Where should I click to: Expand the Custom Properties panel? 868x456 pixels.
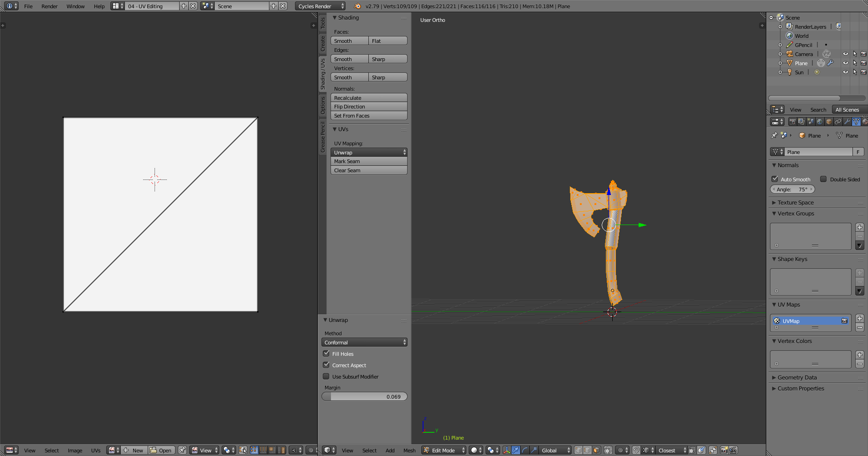point(801,388)
